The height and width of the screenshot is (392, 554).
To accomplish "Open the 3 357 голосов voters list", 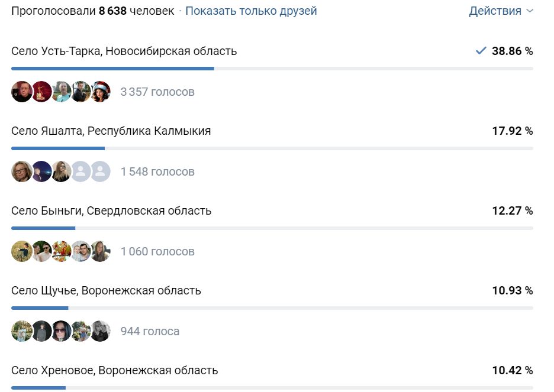I will click(157, 92).
